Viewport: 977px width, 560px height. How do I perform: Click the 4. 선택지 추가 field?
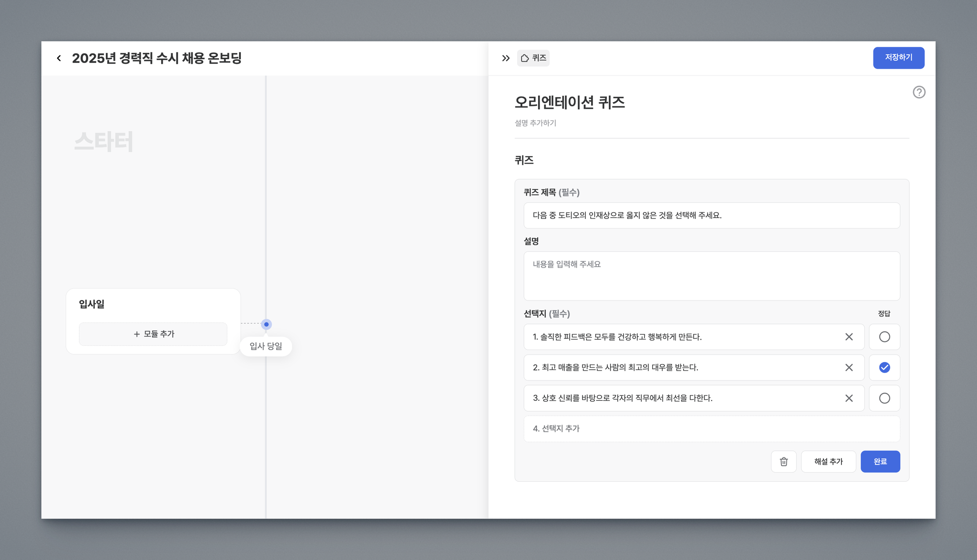(x=711, y=428)
